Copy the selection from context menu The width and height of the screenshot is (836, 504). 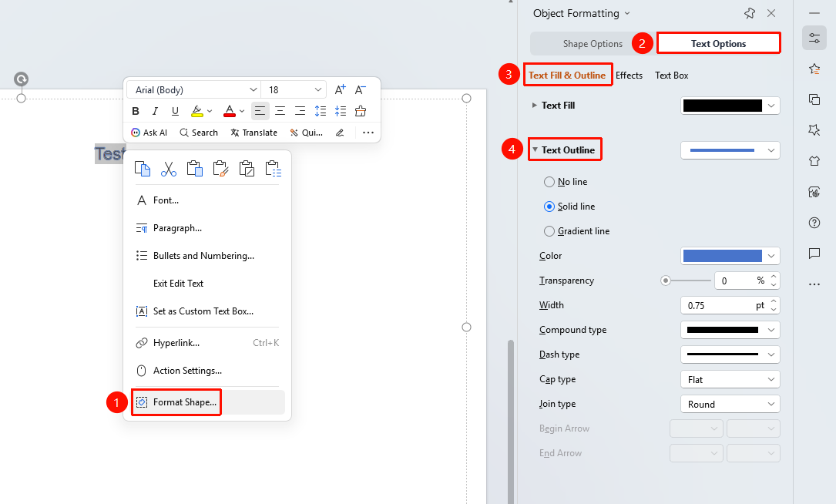[143, 169]
